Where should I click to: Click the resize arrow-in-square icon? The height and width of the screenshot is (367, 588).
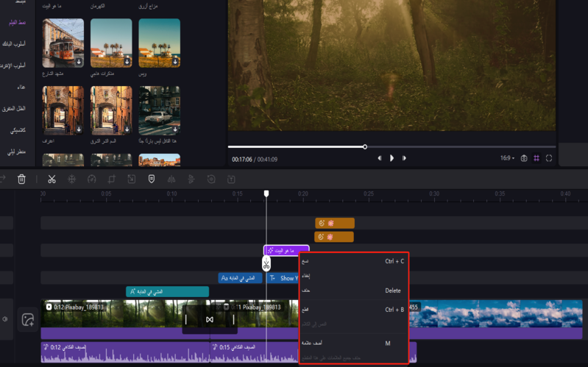(x=131, y=179)
